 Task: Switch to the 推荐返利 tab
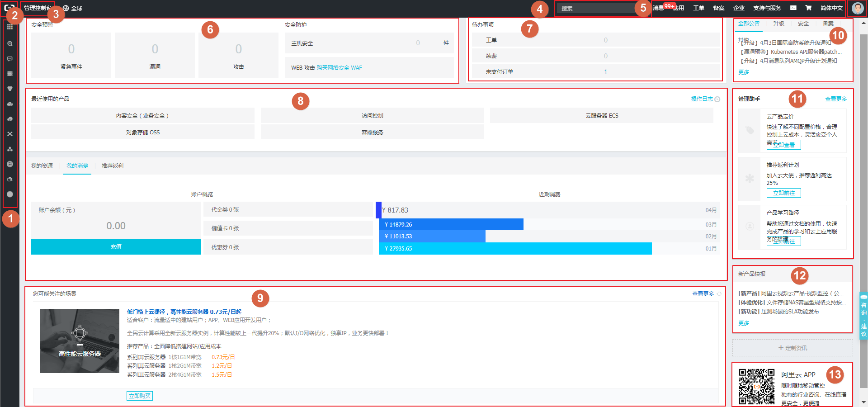pyautogui.click(x=113, y=166)
